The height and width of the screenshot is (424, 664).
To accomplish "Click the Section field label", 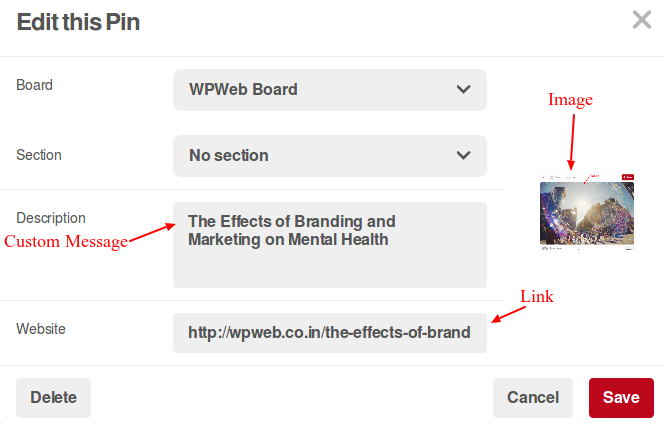I will pos(39,155).
